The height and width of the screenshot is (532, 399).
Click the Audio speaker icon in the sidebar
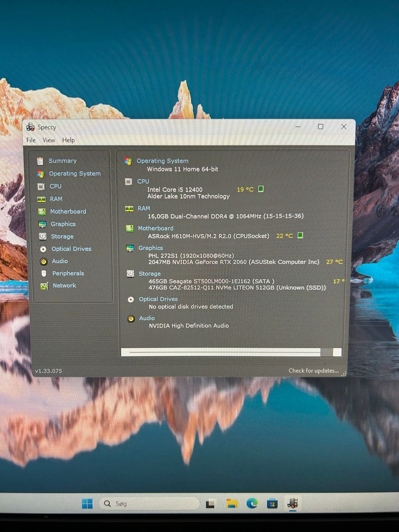[43, 261]
